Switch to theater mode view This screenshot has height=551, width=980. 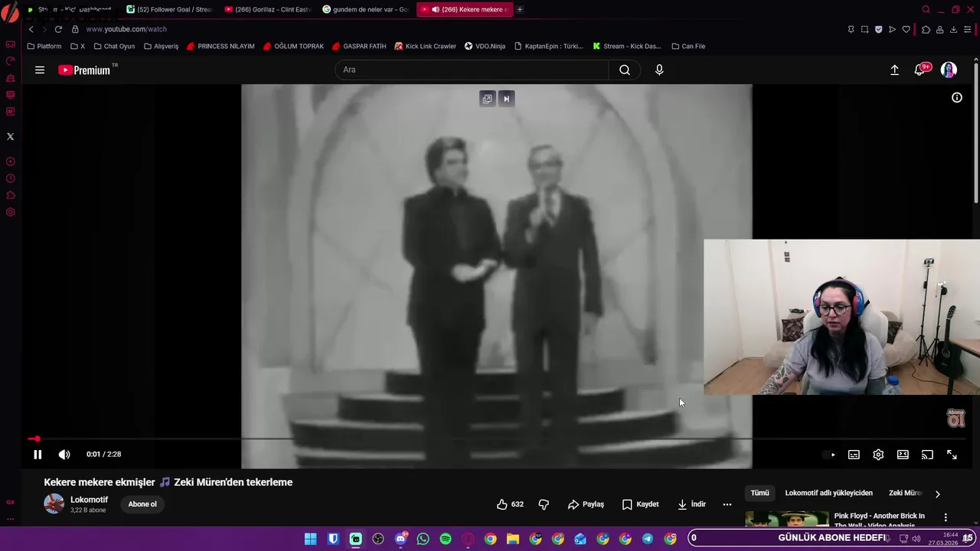(903, 455)
